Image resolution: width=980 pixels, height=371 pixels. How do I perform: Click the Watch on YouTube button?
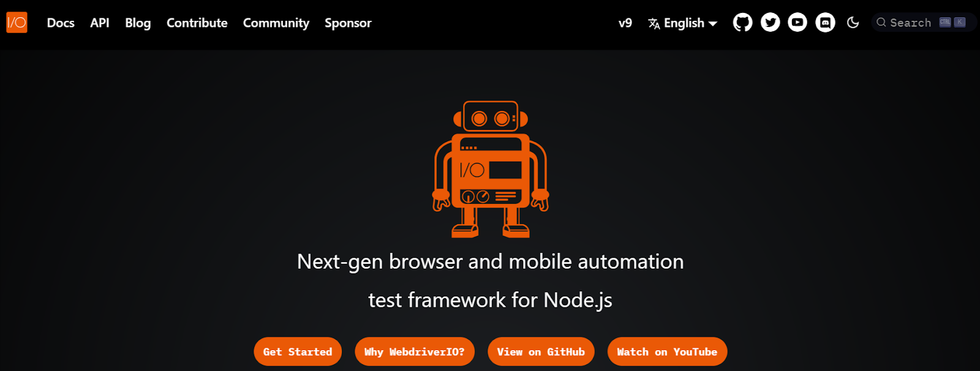667,351
